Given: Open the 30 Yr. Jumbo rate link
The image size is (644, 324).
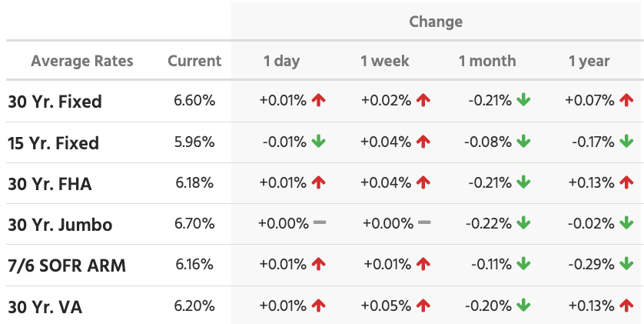Looking at the screenshot, I should point(60,225).
